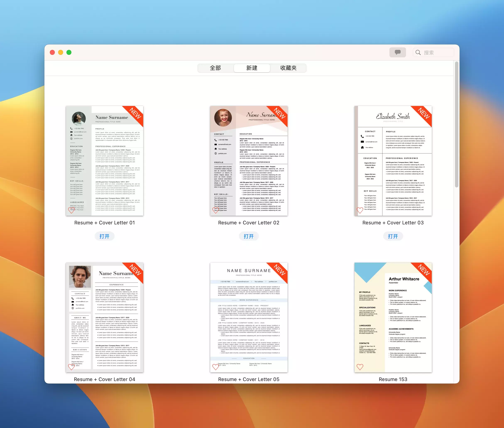504x428 pixels.
Task: Click the speech bubble feedback icon
Action: pos(397,52)
